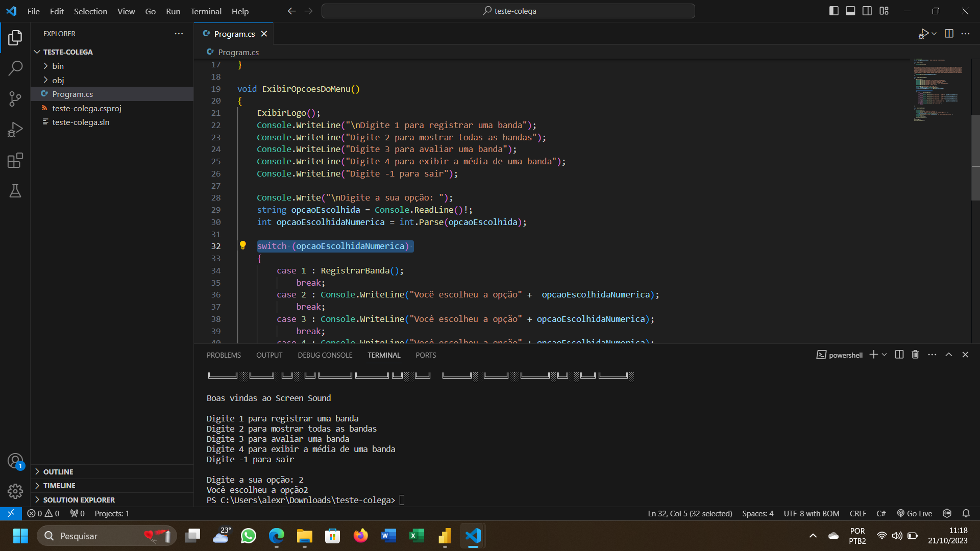This screenshot has width=980, height=551.
Task: Click the Run and Debug icon
Action: [15, 130]
